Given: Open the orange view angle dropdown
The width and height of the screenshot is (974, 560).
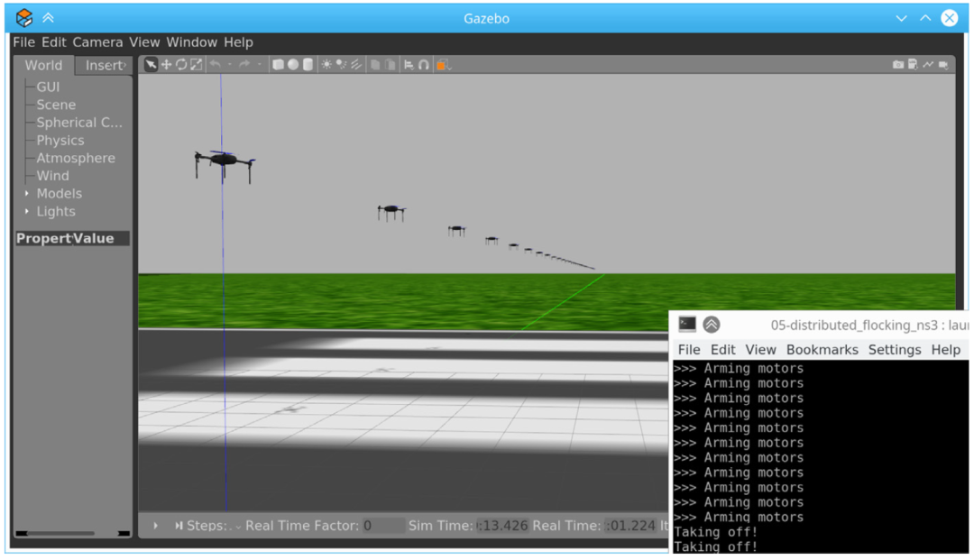Looking at the screenshot, I should 443,65.
